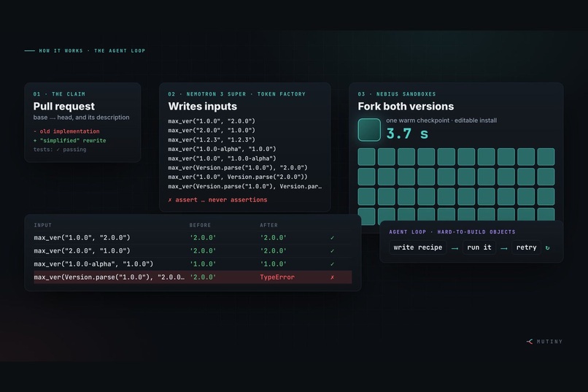Click the check mark in the max_ver("1.0.0", "2.0.0") table row

coord(332,238)
